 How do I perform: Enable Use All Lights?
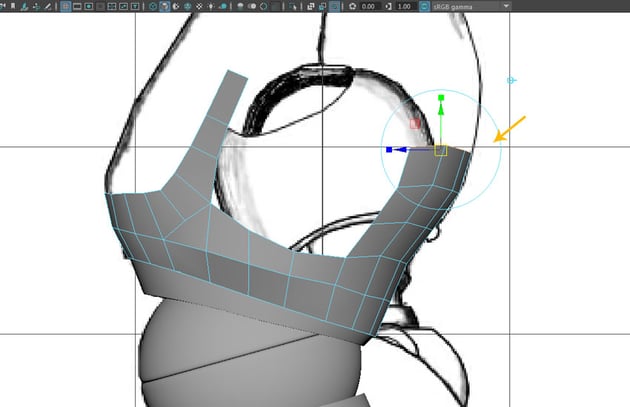(211, 6)
